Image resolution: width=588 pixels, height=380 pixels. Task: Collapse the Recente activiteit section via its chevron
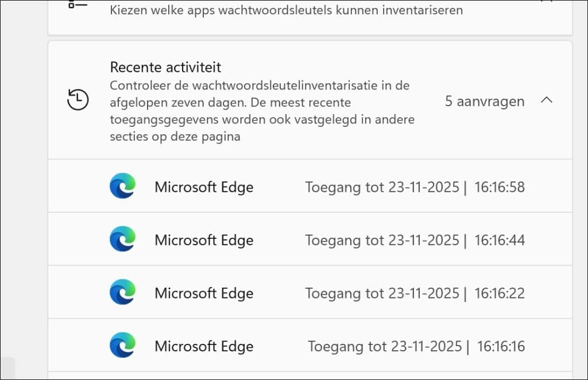(547, 100)
